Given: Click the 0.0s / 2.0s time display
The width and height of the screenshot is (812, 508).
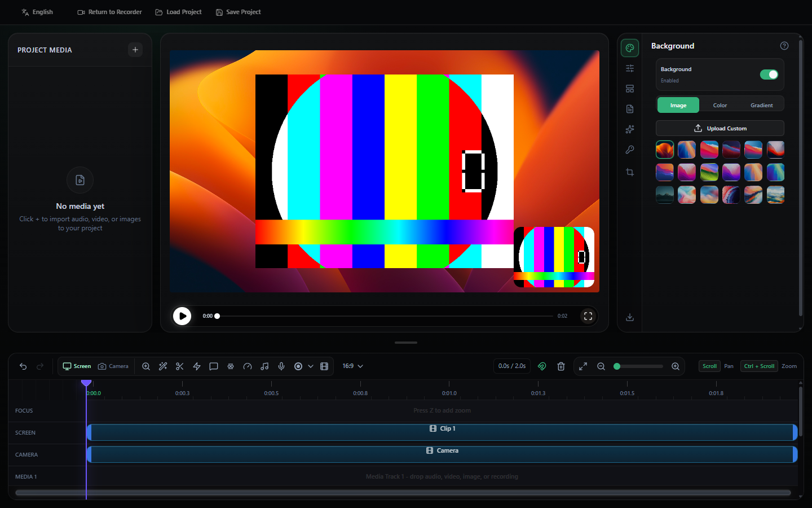Looking at the screenshot, I should [512, 366].
